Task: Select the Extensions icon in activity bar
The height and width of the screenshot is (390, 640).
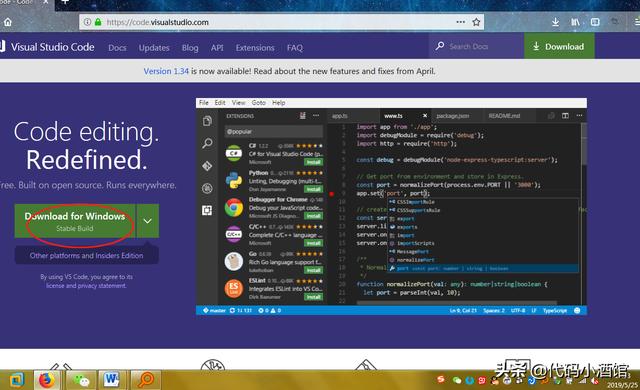Action: [x=207, y=210]
